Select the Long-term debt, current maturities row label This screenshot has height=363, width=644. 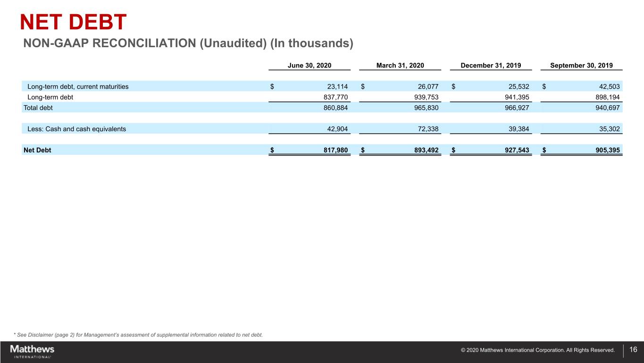[78, 86]
